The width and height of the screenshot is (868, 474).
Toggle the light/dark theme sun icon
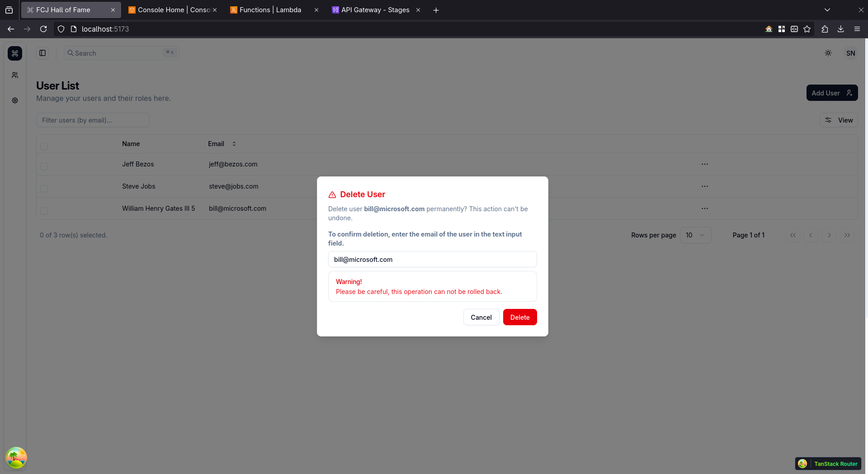(x=828, y=53)
